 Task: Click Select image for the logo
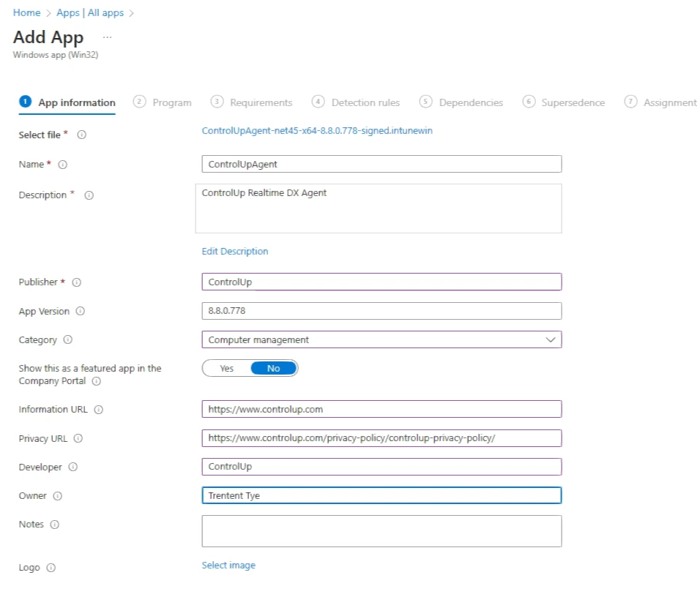click(x=228, y=566)
